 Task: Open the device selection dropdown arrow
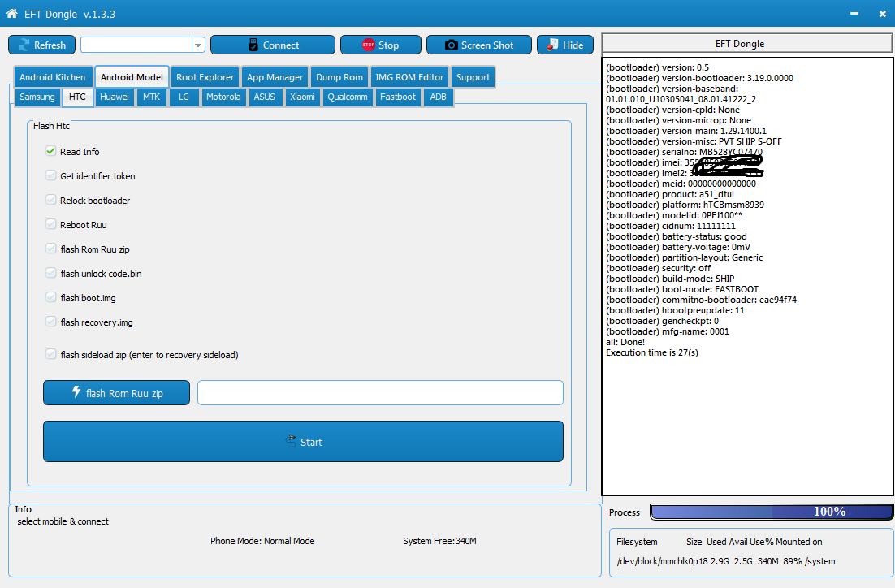(x=198, y=45)
